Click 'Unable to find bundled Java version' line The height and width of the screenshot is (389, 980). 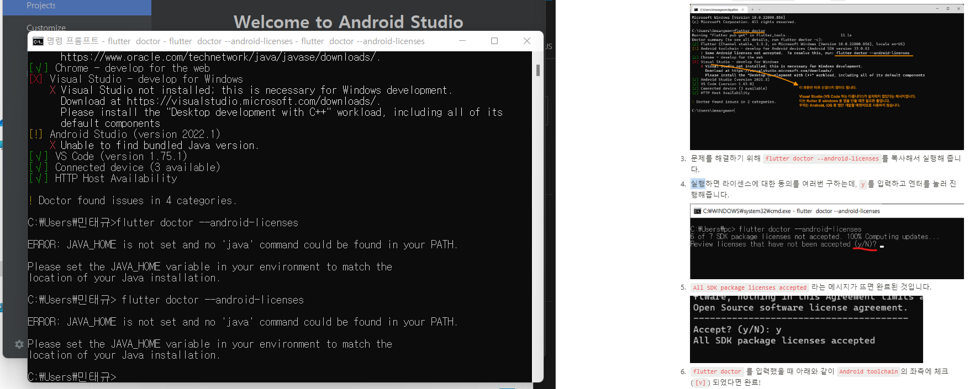point(155,146)
